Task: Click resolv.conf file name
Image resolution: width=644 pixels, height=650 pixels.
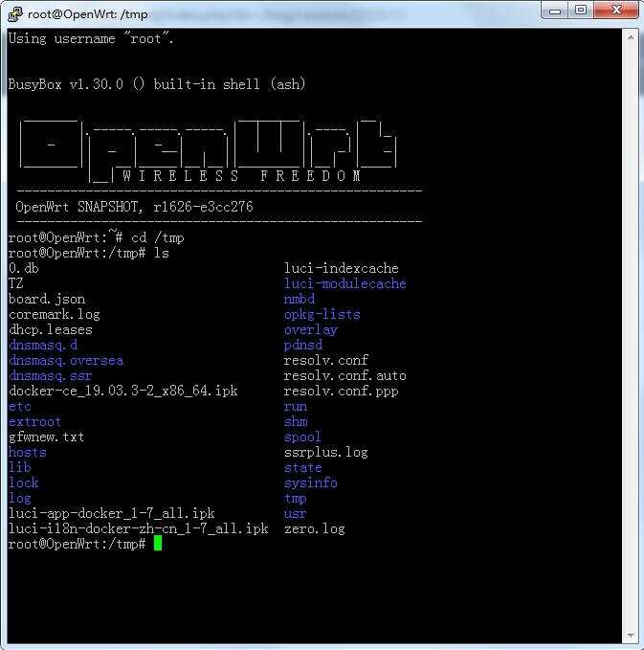Action: [x=326, y=360]
